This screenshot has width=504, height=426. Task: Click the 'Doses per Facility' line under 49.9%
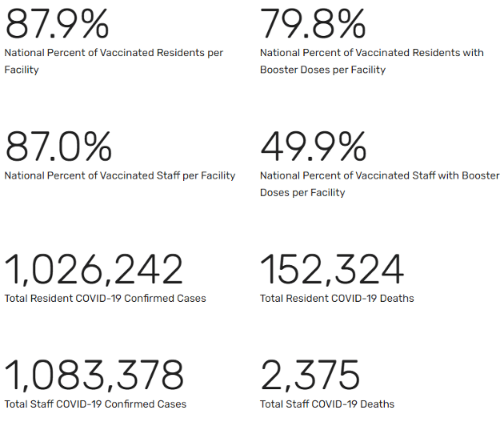click(302, 192)
